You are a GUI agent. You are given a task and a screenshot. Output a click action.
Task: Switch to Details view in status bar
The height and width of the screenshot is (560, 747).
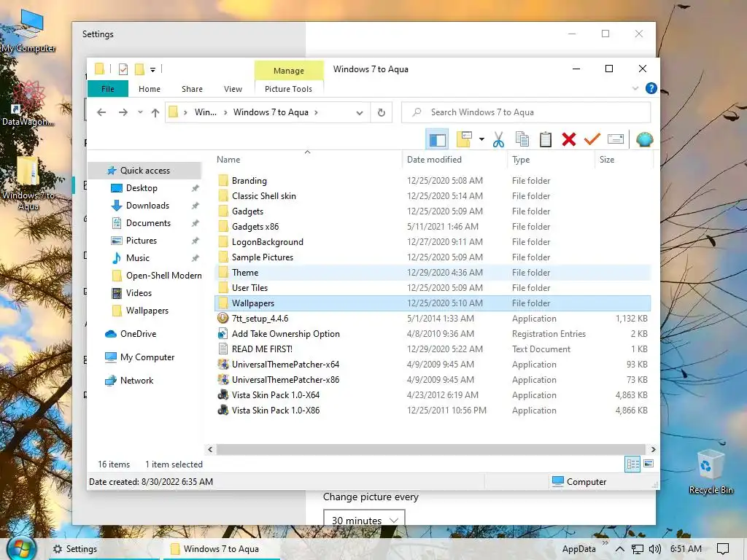tap(632, 464)
